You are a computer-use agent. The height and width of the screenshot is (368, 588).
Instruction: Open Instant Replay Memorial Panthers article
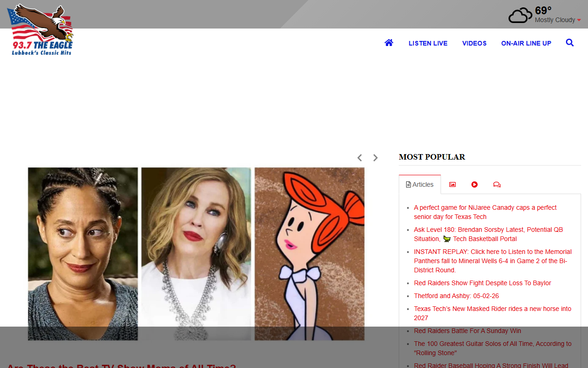[x=492, y=261]
